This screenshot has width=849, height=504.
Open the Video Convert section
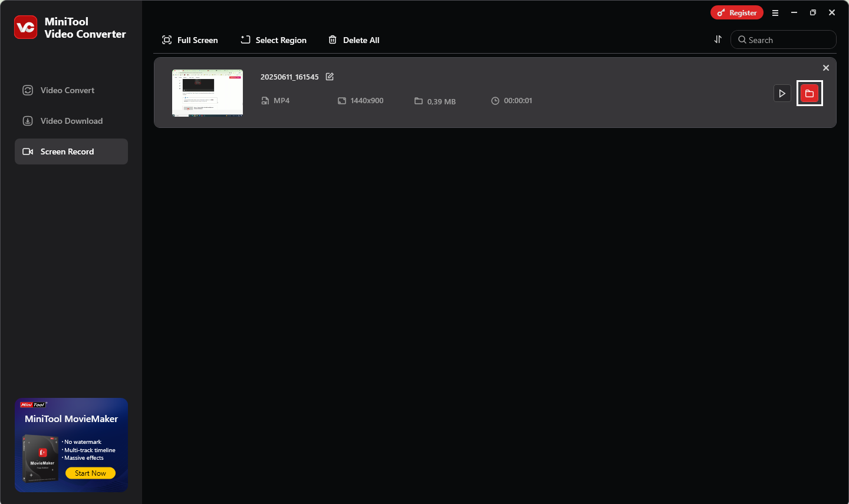(x=71, y=90)
